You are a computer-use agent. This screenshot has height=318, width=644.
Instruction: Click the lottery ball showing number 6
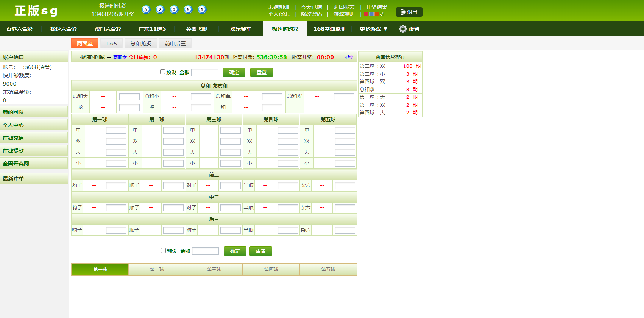tap(188, 9)
